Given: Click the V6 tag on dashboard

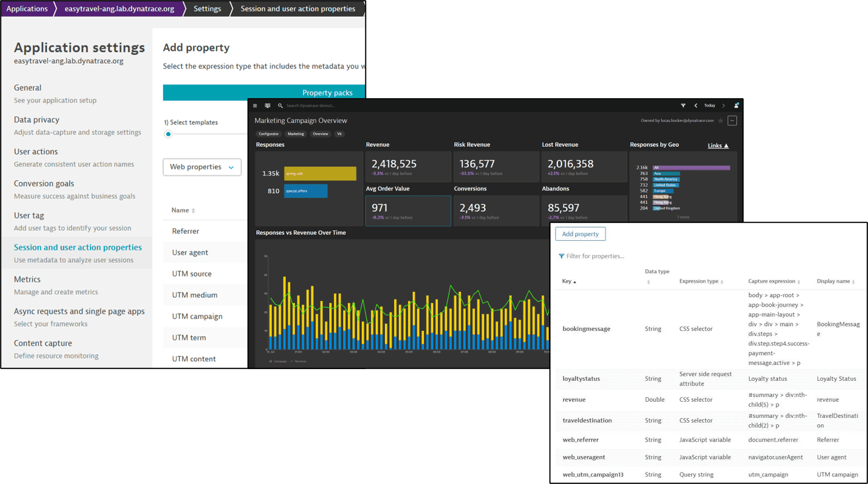Looking at the screenshot, I should click(x=340, y=134).
